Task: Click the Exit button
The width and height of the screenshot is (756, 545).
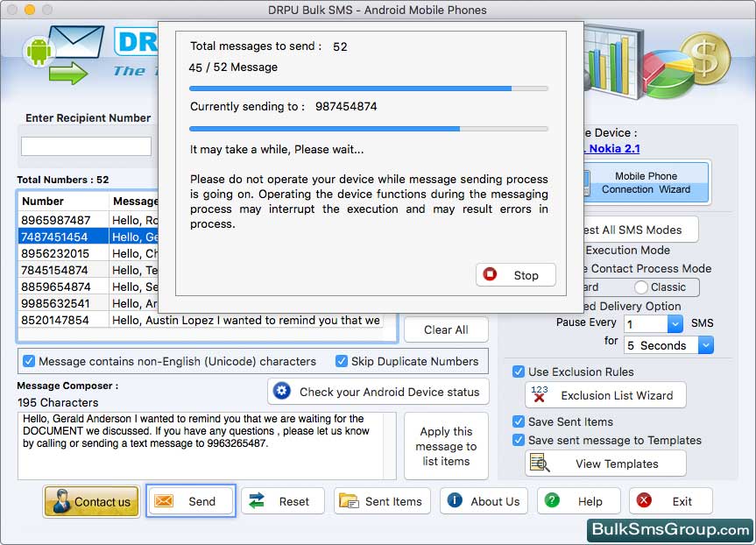Action: coord(671,501)
